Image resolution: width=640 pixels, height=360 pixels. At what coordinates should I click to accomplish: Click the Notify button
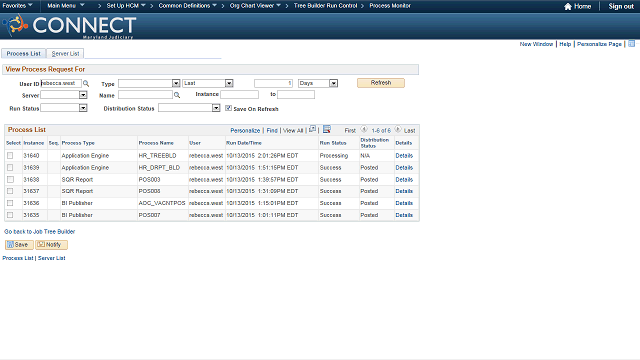coord(51,244)
